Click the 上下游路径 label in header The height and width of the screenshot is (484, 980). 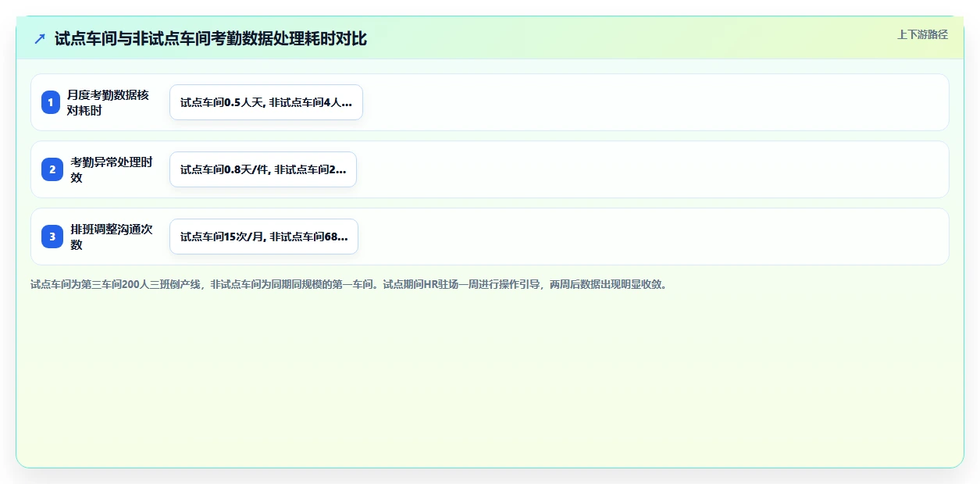click(922, 34)
